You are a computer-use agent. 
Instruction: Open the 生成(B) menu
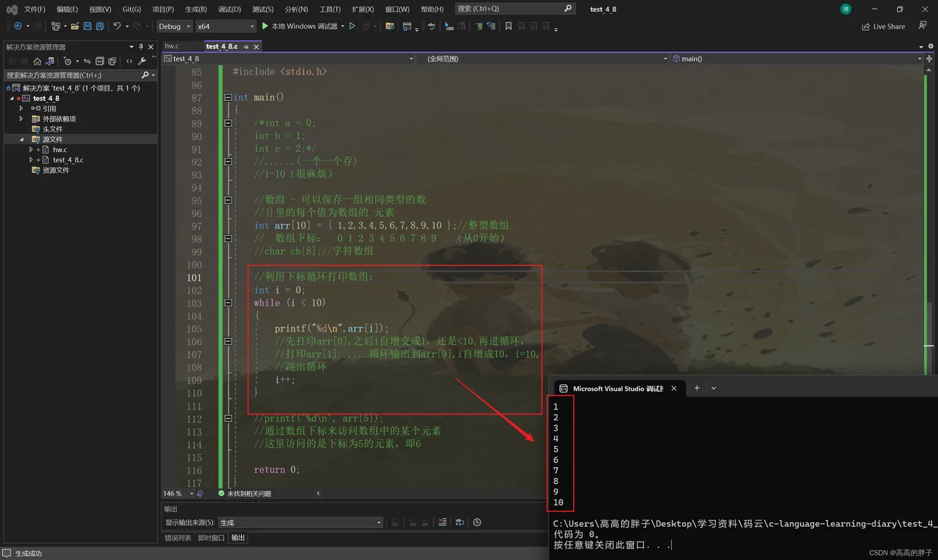196,9
